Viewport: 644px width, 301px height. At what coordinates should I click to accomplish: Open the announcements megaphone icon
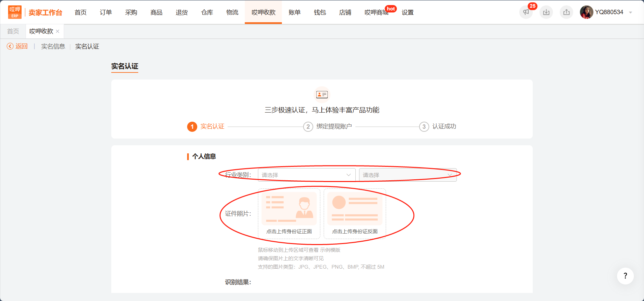tap(526, 12)
